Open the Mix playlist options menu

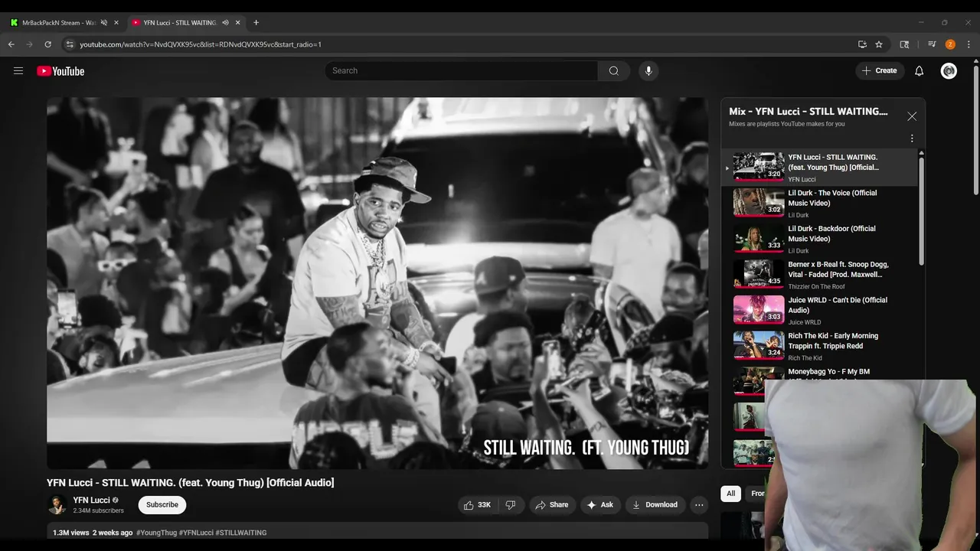pyautogui.click(x=912, y=139)
